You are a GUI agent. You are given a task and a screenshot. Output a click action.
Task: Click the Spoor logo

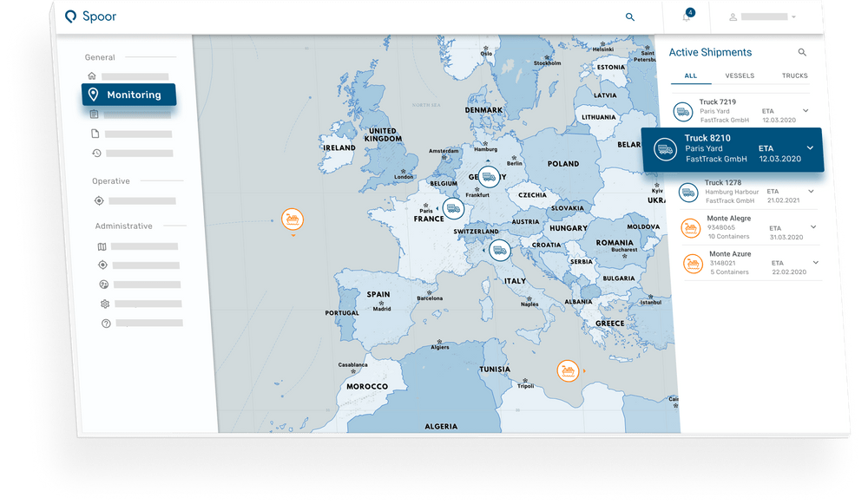[x=91, y=16]
